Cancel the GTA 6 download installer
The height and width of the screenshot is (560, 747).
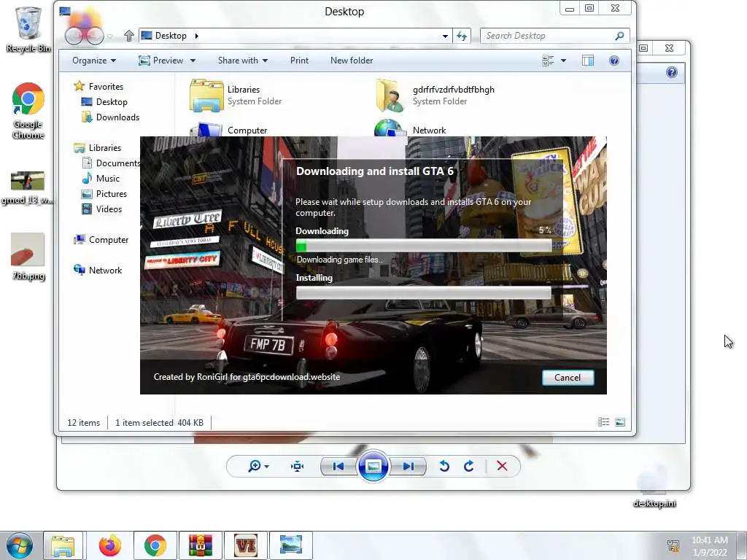pyautogui.click(x=568, y=377)
